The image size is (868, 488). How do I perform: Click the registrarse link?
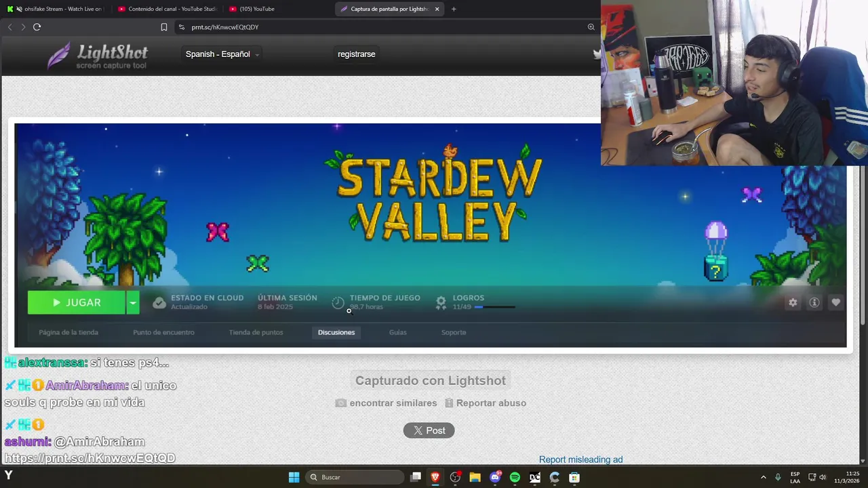pyautogui.click(x=356, y=54)
